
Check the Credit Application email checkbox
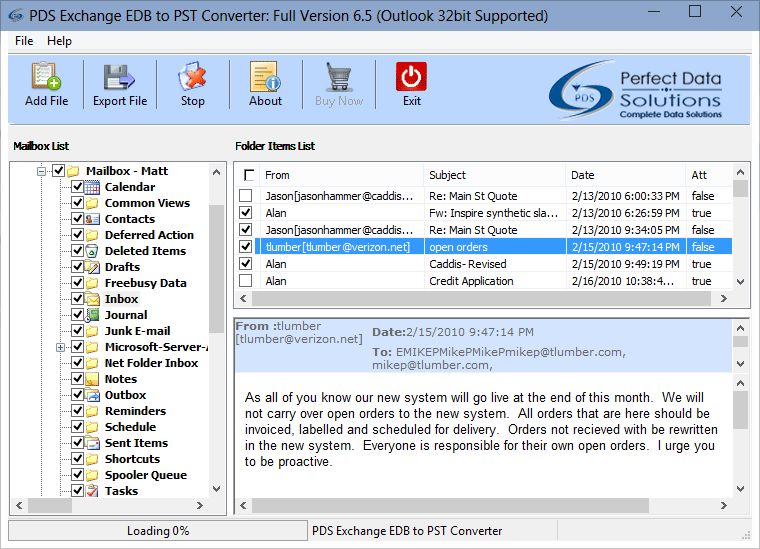(246, 281)
